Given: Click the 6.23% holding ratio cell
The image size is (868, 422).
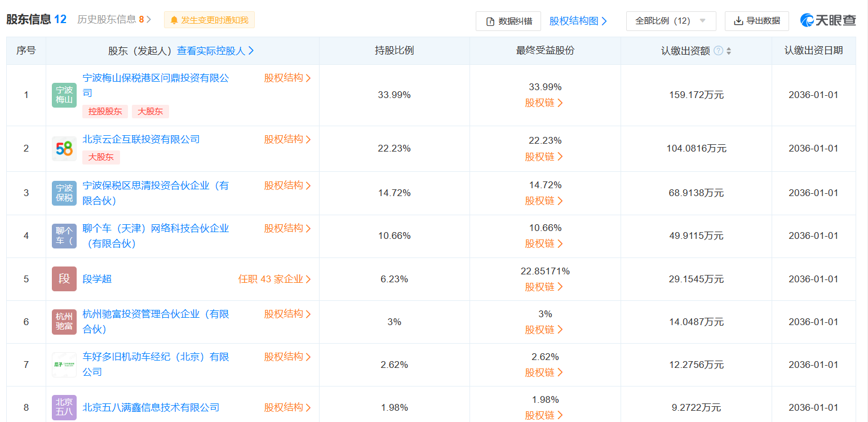Looking at the screenshot, I should click(x=395, y=279).
